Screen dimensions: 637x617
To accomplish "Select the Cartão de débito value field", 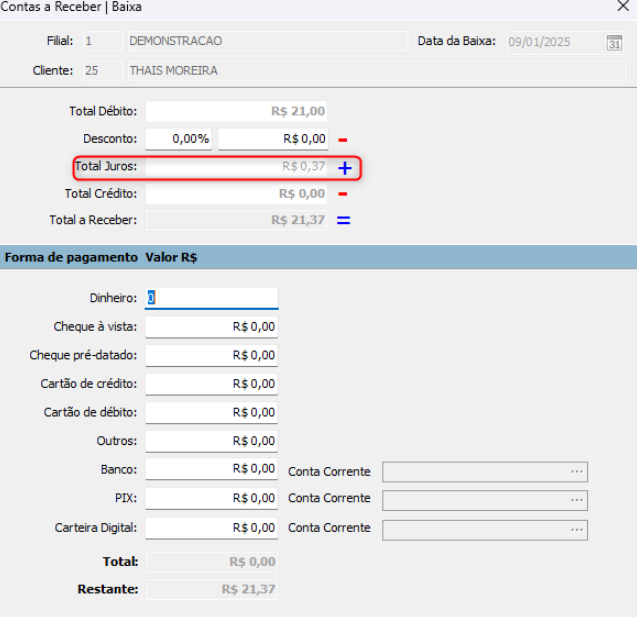I will click(x=212, y=412).
